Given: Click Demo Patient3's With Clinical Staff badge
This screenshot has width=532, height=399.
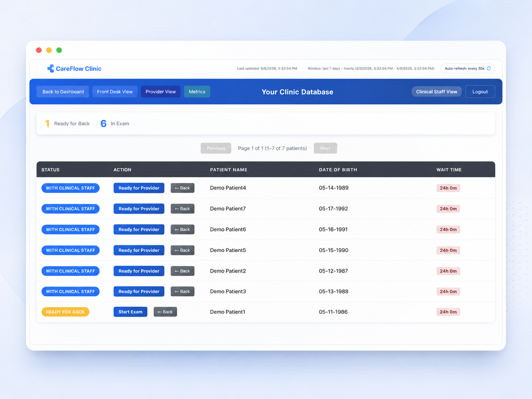Looking at the screenshot, I should point(71,291).
